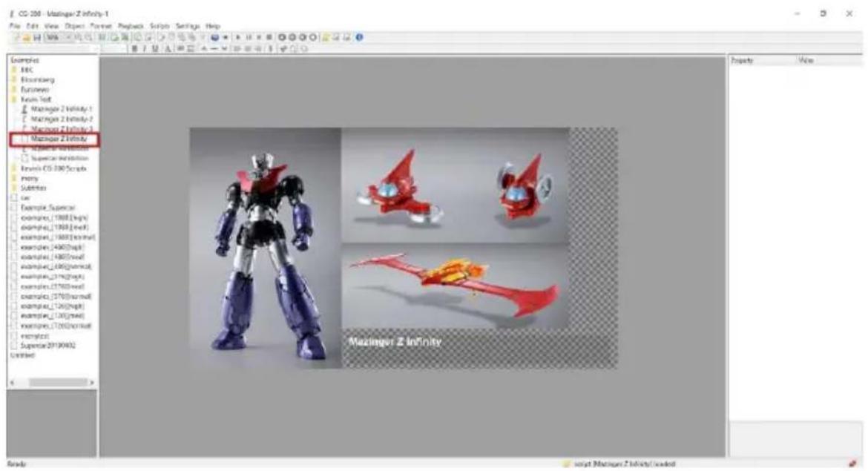Select the highlighted Mazinger Z Infinity item
Viewport: 868px width, 471px height.
(59, 139)
